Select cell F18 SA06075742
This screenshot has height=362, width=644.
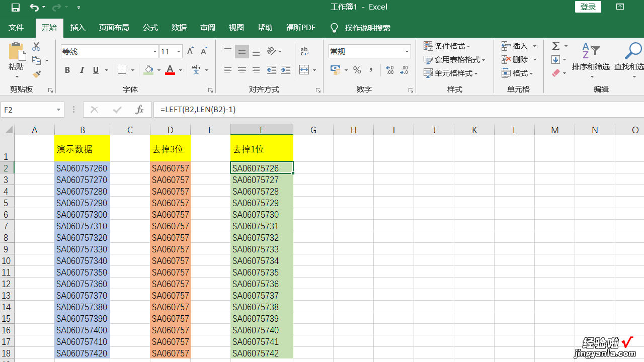262,353
